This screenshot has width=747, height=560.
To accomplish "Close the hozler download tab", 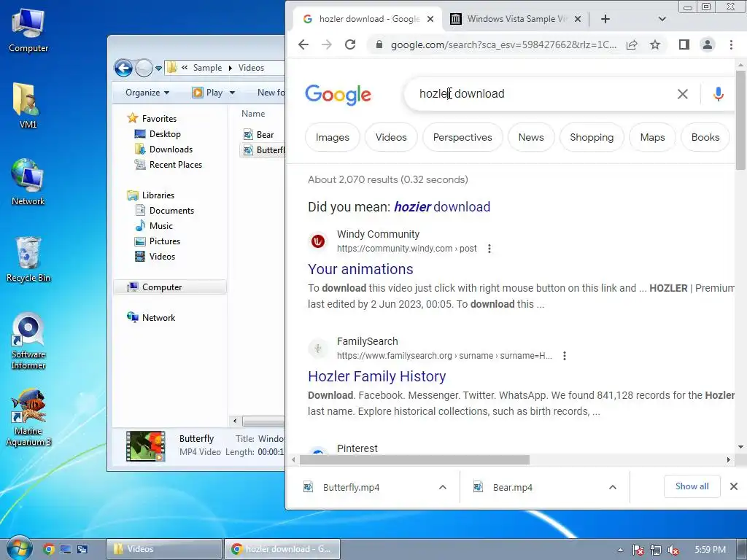I will (430, 19).
